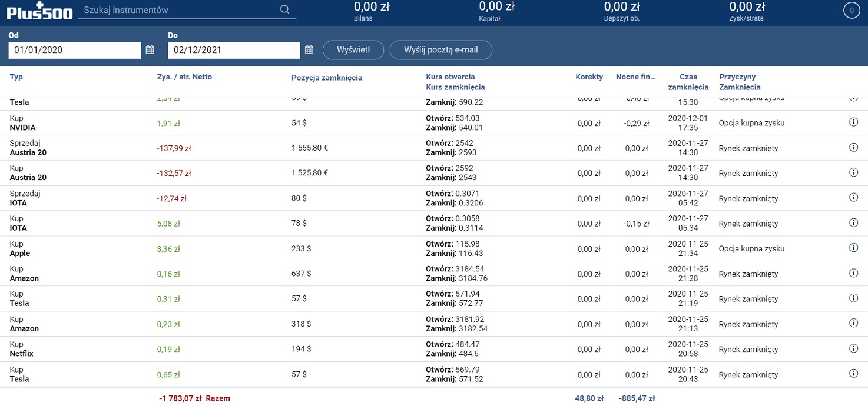Open the notifications counter circle
Screen dimensions: 868x409
point(852,11)
